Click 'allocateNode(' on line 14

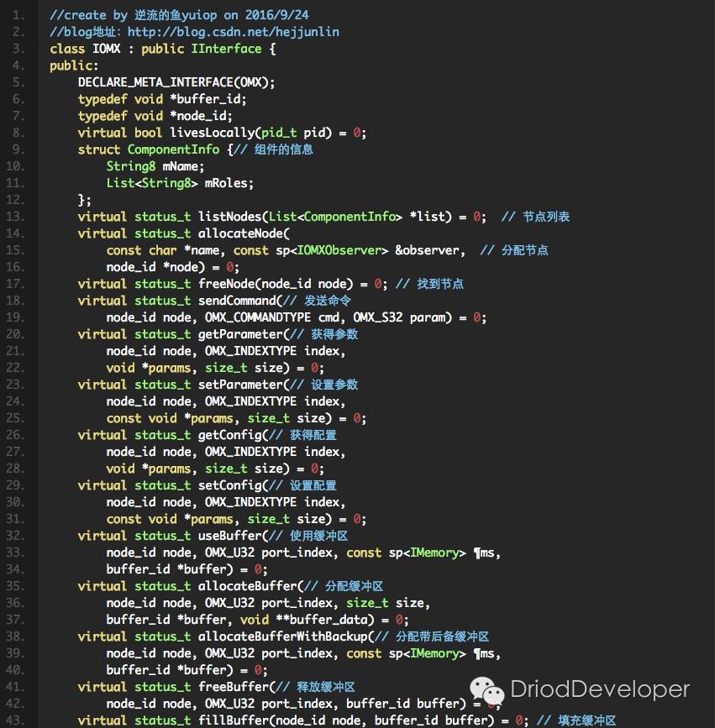pos(244,233)
